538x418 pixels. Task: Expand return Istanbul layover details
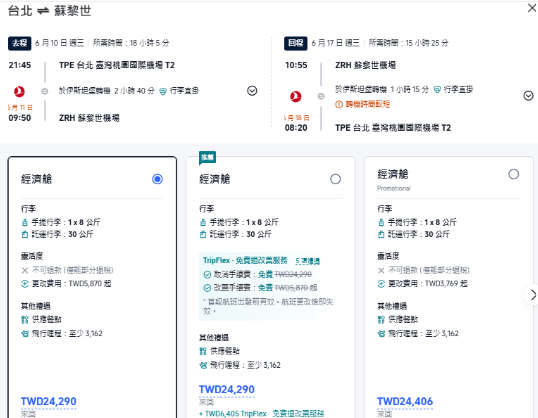528,95
